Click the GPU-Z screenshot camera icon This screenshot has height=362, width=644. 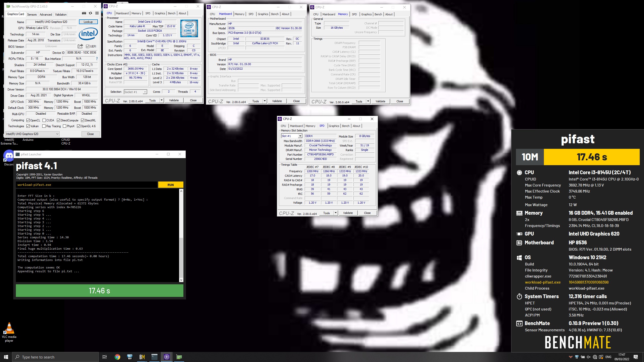[84, 13]
